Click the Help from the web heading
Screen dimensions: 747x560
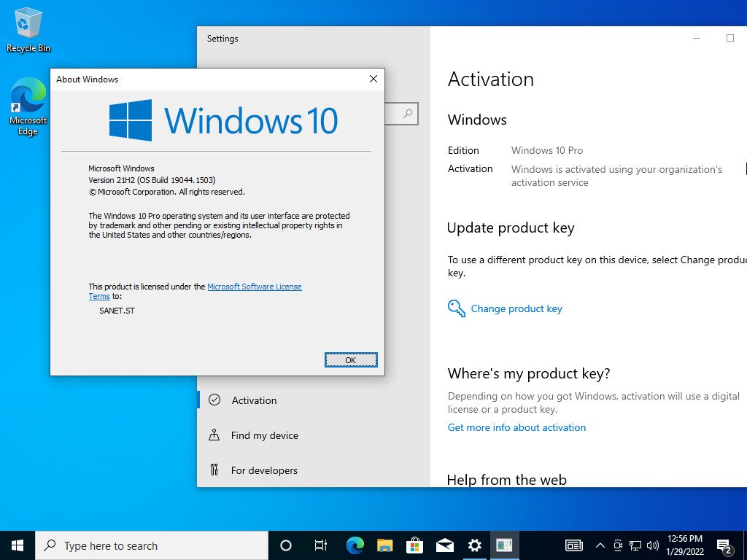click(x=507, y=480)
